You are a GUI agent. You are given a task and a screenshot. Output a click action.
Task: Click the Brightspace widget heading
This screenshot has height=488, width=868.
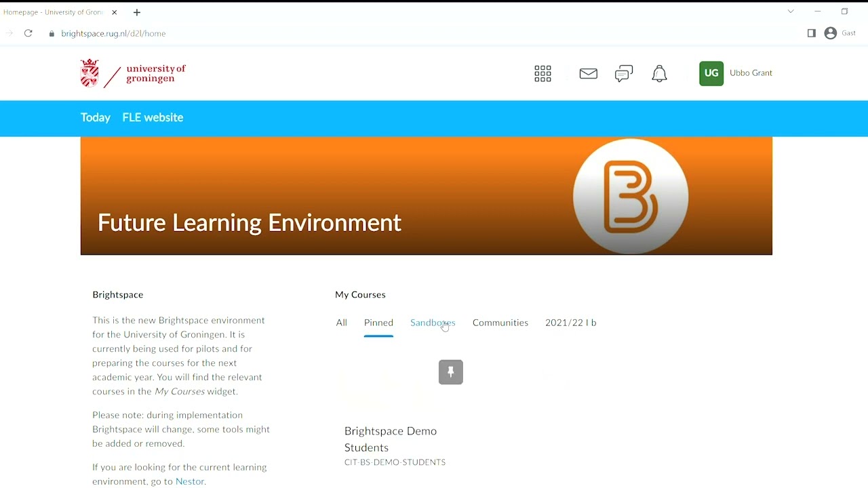(118, 296)
